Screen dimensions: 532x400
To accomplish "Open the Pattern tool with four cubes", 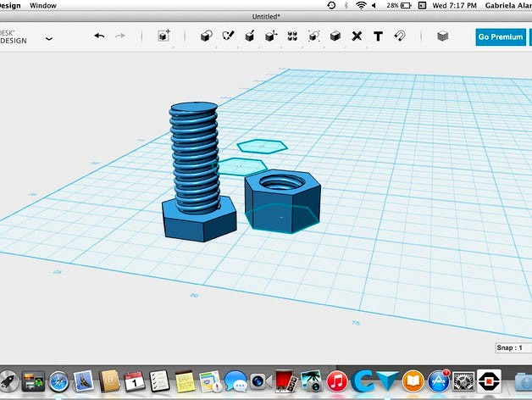I will (x=292, y=36).
